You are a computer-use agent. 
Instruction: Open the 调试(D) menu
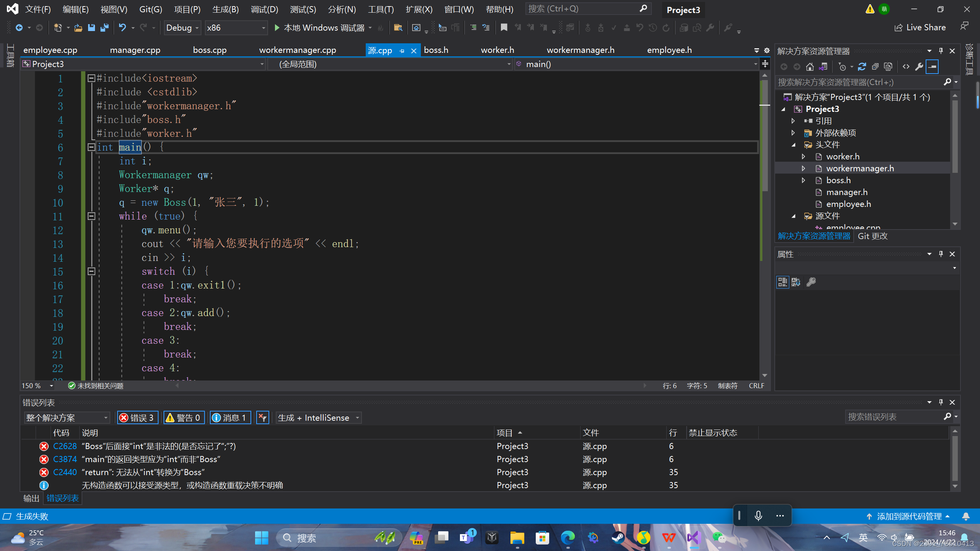264,9
